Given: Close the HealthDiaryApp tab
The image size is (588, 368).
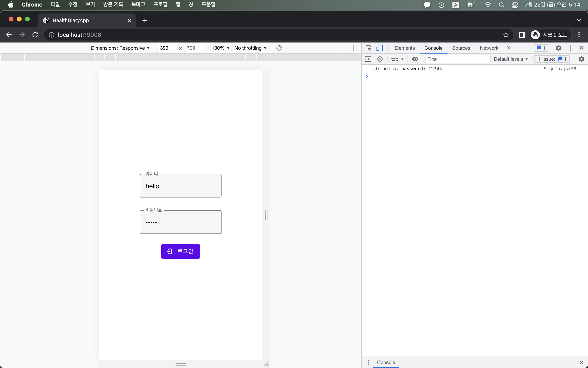Looking at the screenshot, I should pyautogui.click(x=129, y=20).
